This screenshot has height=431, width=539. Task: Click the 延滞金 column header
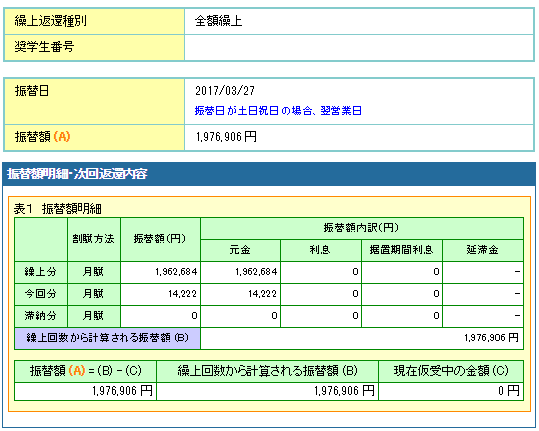tap(483, 250)
